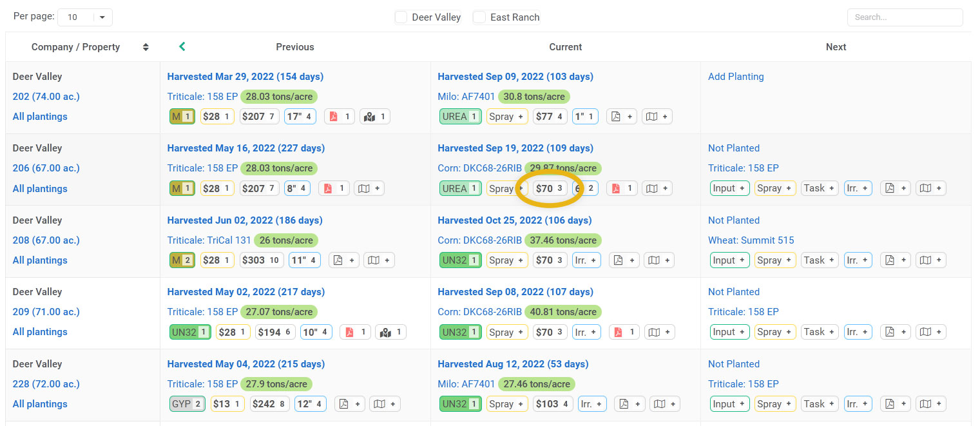Add a PDF to field 208's previous TriCal planting
This screenshot has width=980, height=426.
coord(344,260)
